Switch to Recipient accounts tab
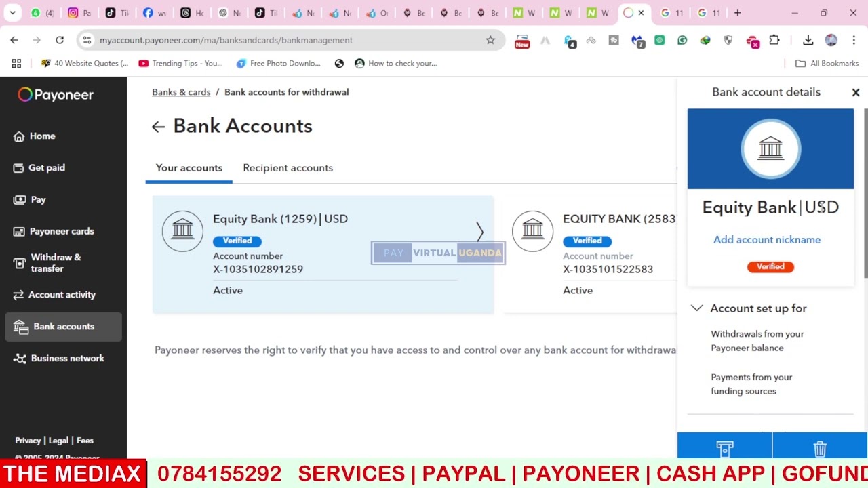The width and height of the screenshot is (868, 488). coord(288,168)
